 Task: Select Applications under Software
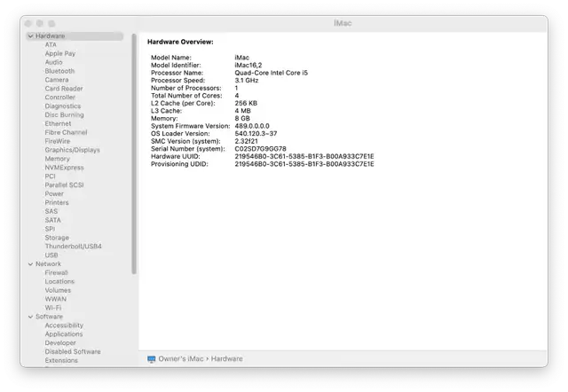tap(64, 334)
